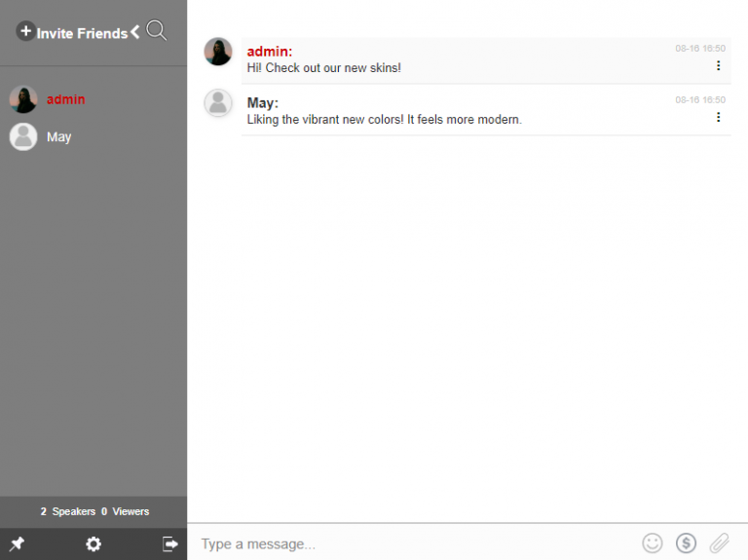This screenshot has width=748, height=560.
Task: Open settings gear icon
Action: 93,544
